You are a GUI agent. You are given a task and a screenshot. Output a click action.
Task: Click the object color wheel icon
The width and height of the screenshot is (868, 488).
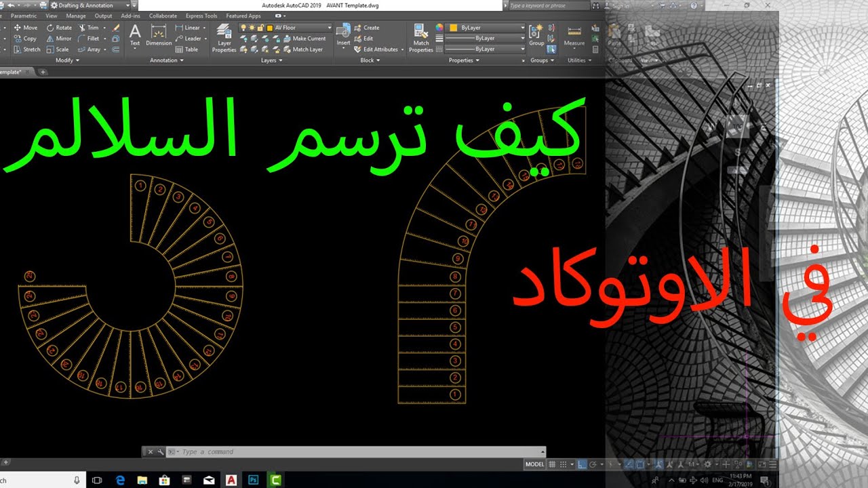pos(439,28)
